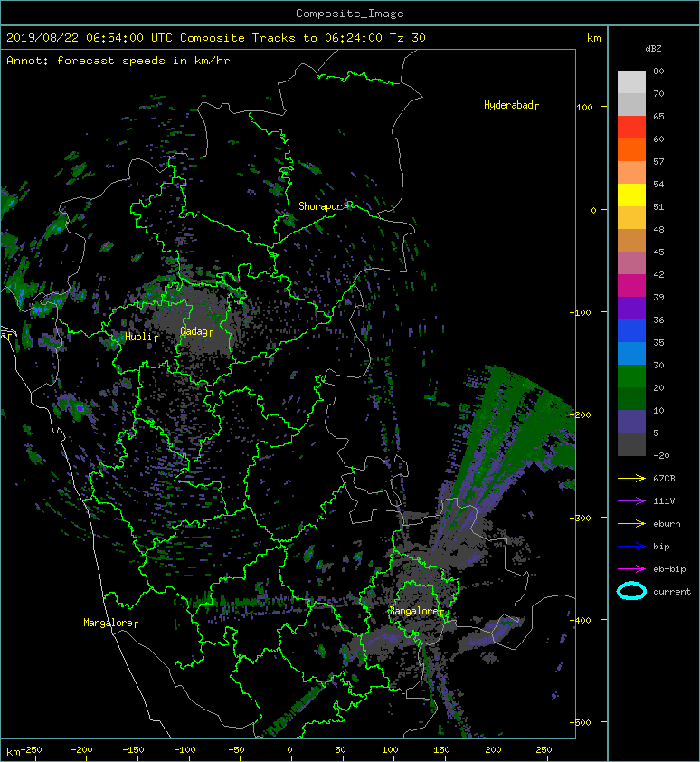
Task: Click the 150 tick label on horizontal axis
Action: 441,750
